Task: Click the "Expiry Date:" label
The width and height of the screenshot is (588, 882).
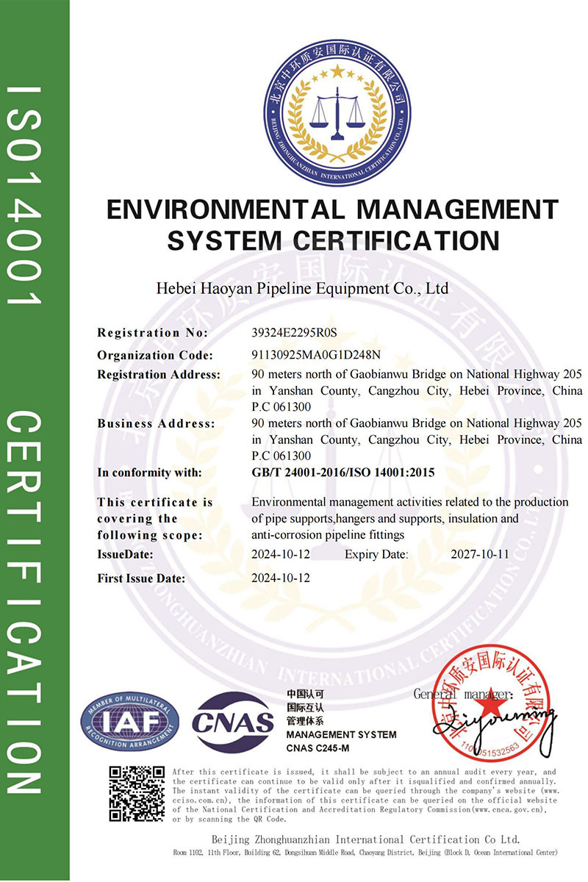Action: click(376, 554)
